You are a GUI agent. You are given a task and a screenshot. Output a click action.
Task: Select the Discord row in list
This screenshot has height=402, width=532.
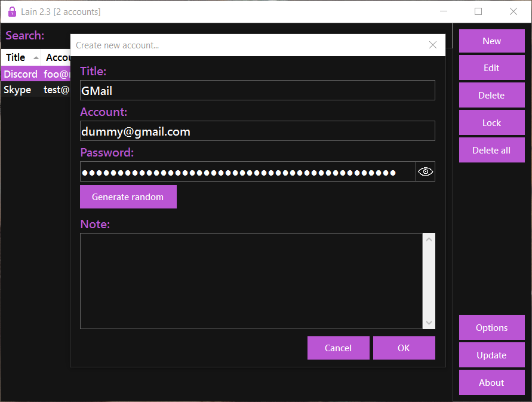(36, 73)
